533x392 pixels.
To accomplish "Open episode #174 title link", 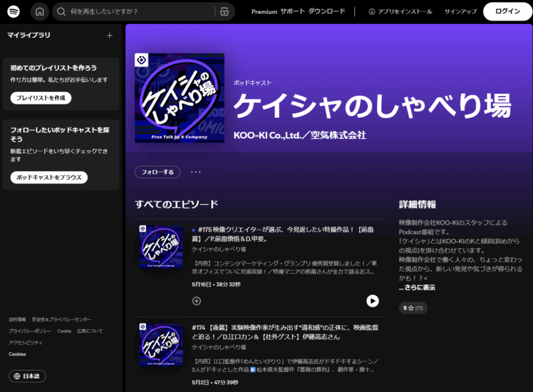I will (285, 332).
